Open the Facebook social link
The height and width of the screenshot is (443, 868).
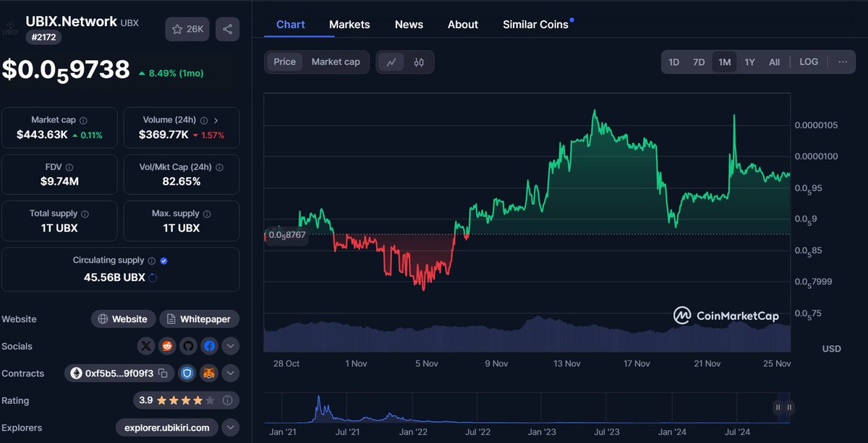(209, 346)
